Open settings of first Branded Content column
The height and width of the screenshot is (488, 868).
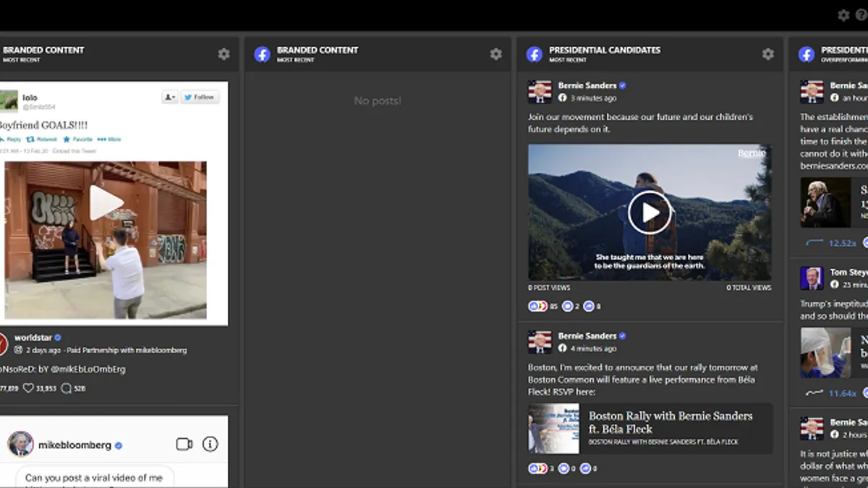click(224, 54)
